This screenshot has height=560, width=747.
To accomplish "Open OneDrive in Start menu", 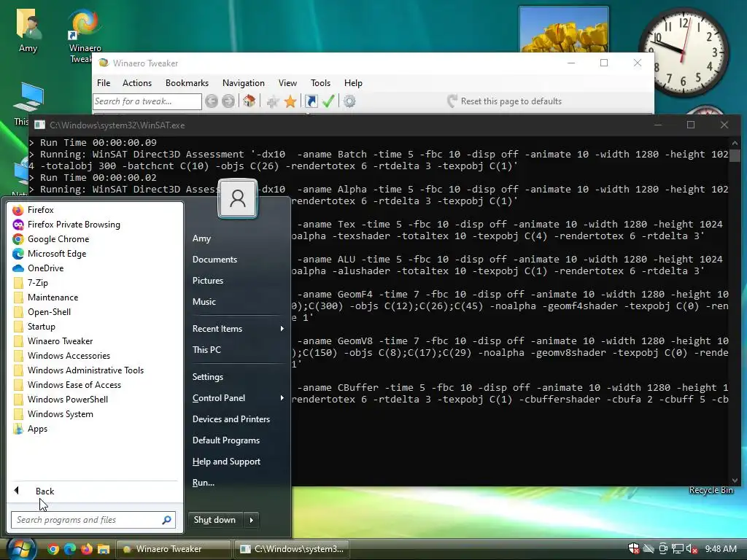I will click(96, 268).
